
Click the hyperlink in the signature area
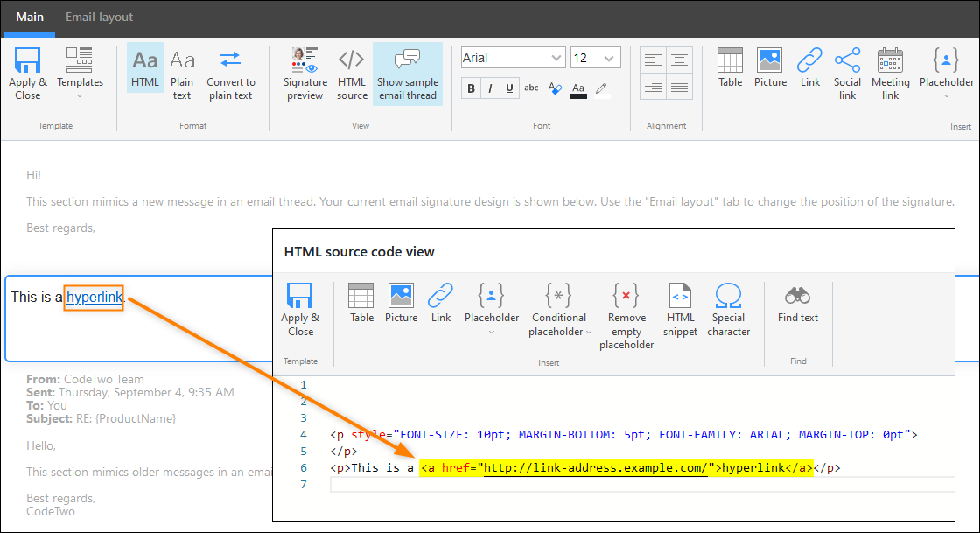93,298
